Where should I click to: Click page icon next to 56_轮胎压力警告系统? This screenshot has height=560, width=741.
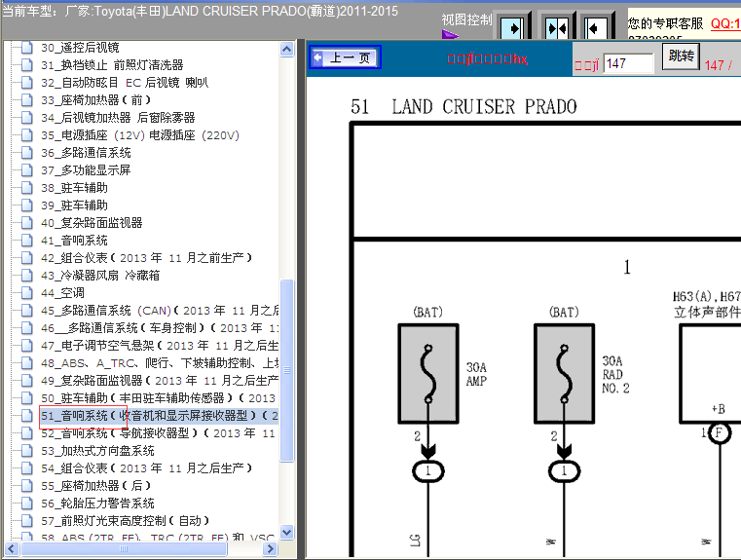pos(27,503)
